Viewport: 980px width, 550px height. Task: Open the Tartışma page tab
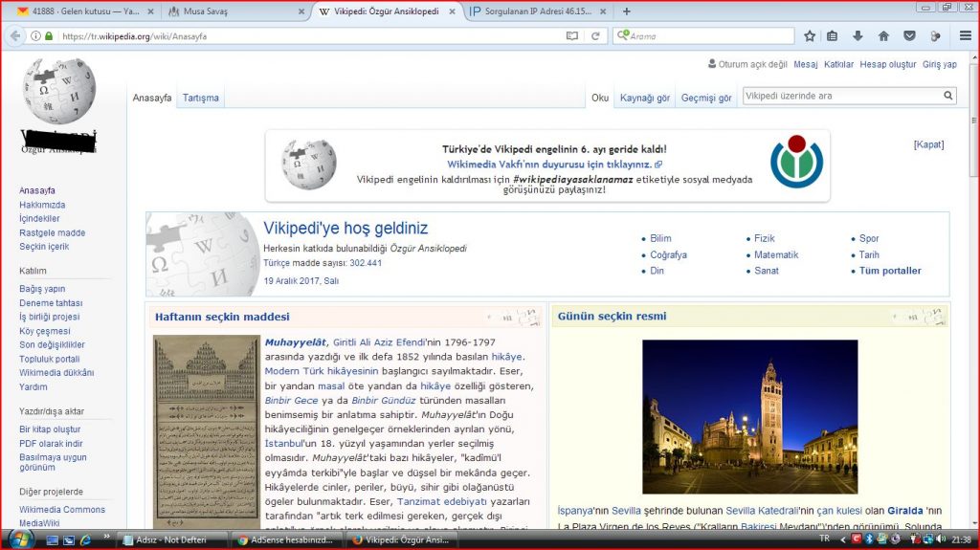click(201, 98)
